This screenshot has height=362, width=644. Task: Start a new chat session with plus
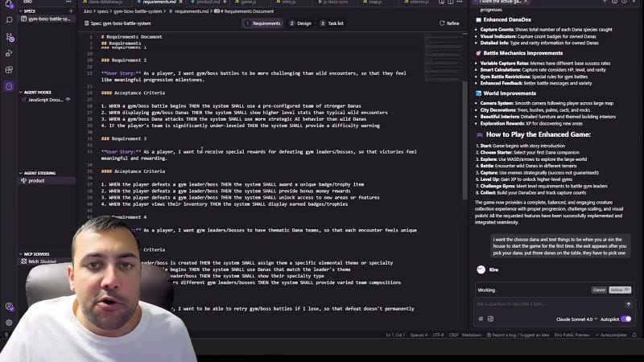click(x=605, y=2)
